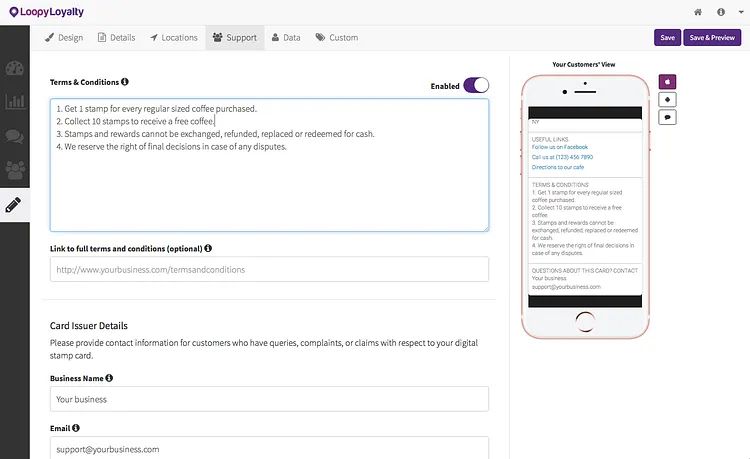Click the full terms link info icon
Image resolution: width=750 pixels, height=459 pixels.
pos(208,248)
